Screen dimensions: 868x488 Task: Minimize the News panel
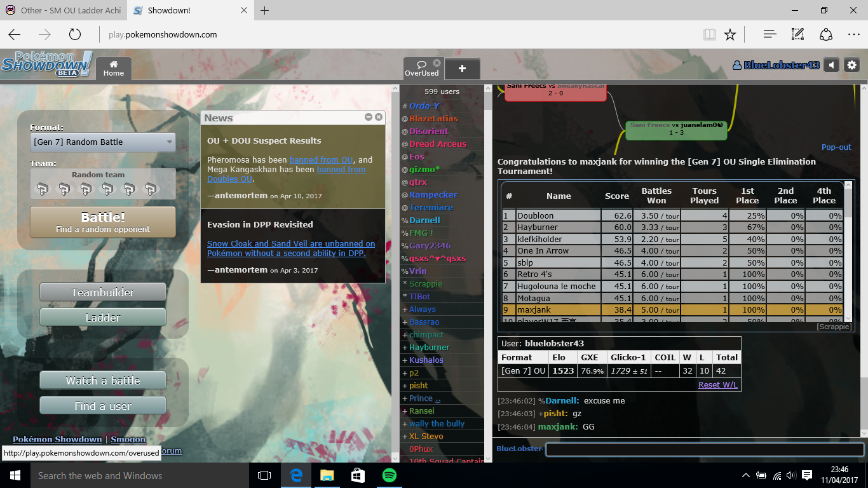click(369, 118)
